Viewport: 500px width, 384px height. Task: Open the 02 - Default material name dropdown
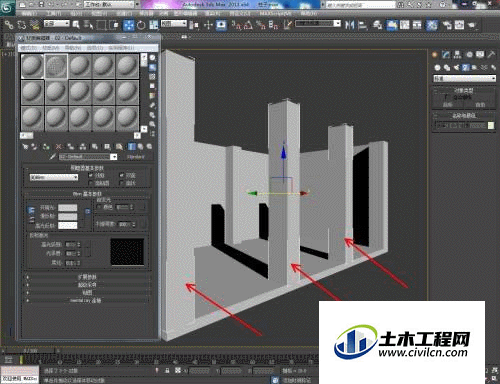88,157
